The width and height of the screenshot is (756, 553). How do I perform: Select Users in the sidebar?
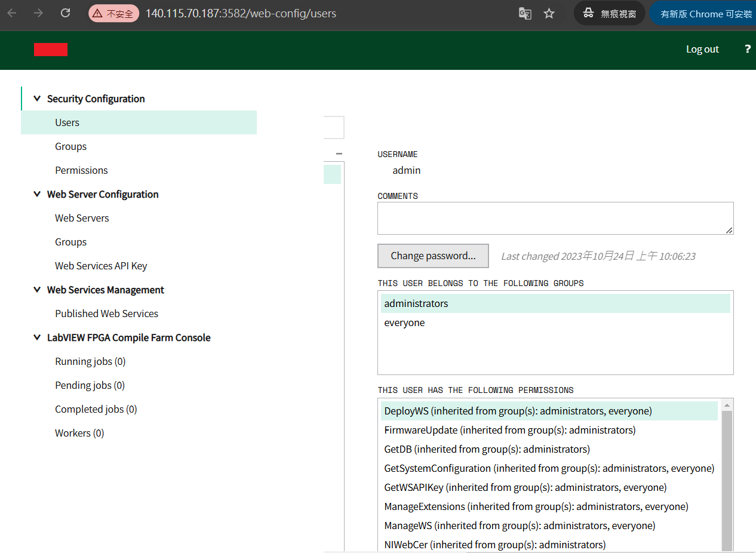point(139,122)
